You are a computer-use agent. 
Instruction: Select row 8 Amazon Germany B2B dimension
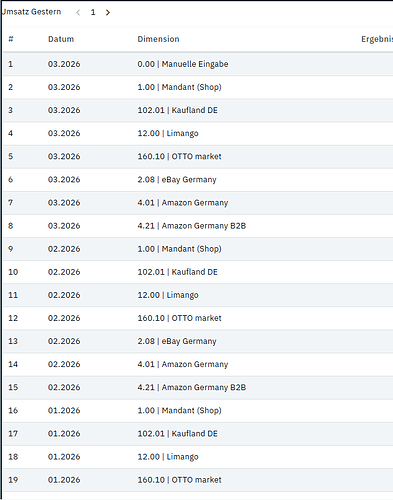click(192, 226)
